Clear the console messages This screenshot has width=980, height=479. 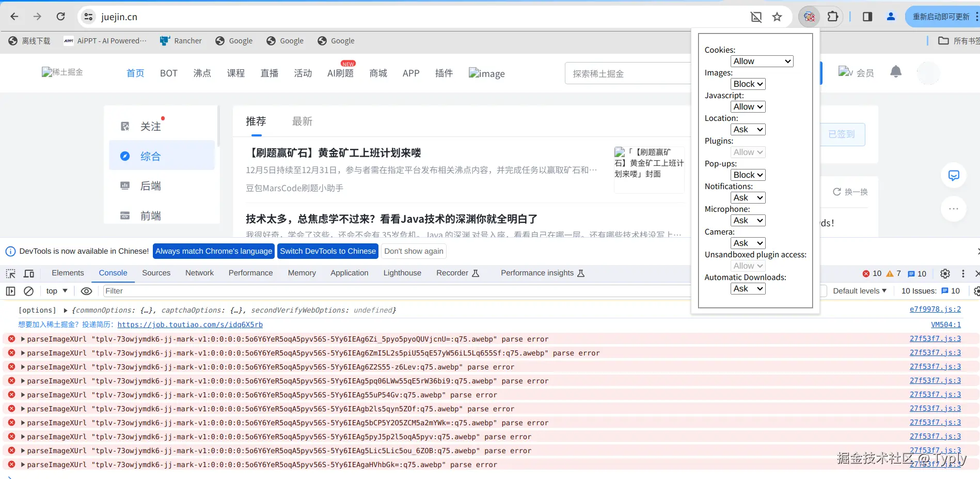[x=28, y=291]
